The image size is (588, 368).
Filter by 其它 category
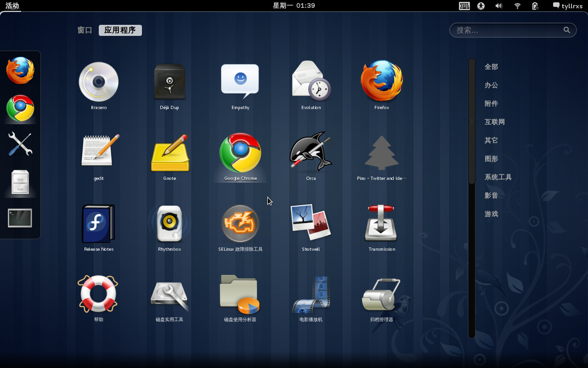pyautogui.click(x=491, y=140)
